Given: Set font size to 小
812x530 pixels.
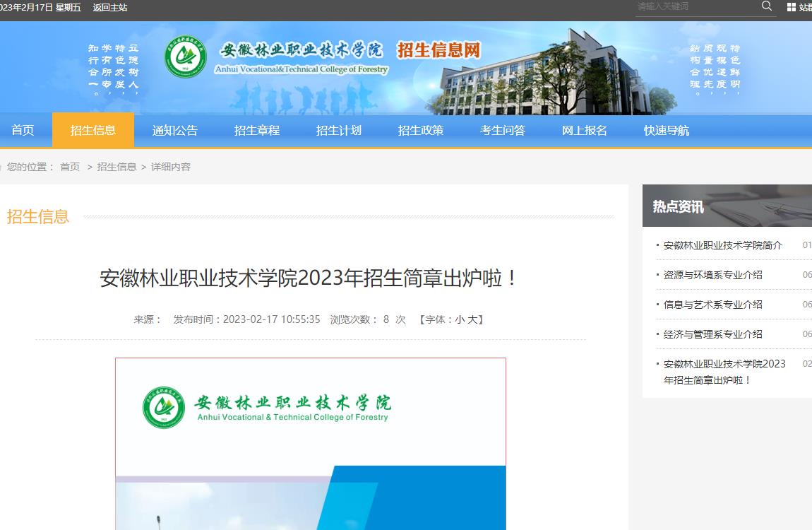Looking at the screenshot, I should coord(460,319).
